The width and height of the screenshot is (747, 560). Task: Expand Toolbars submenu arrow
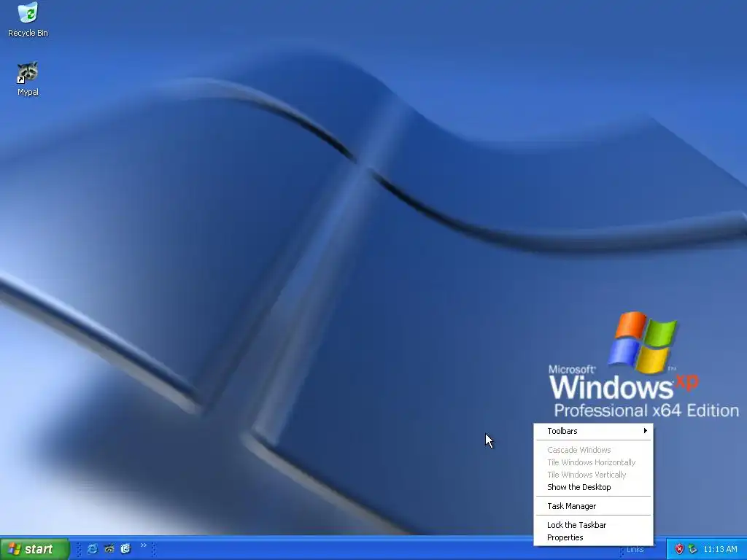pos(645,431)
